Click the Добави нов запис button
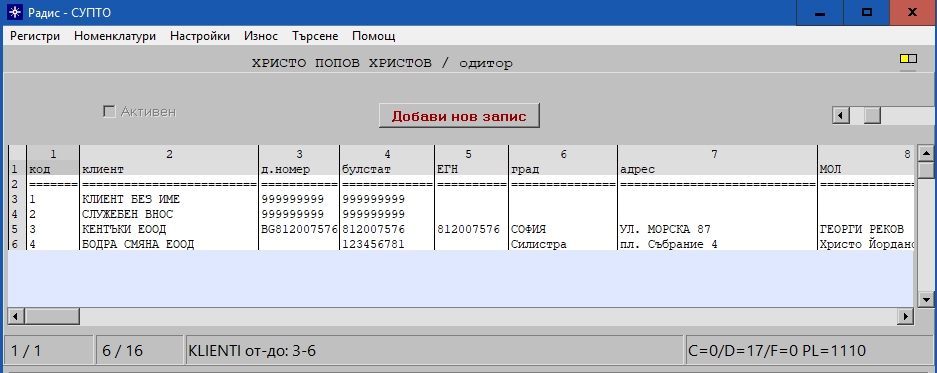 coord(459,116)
